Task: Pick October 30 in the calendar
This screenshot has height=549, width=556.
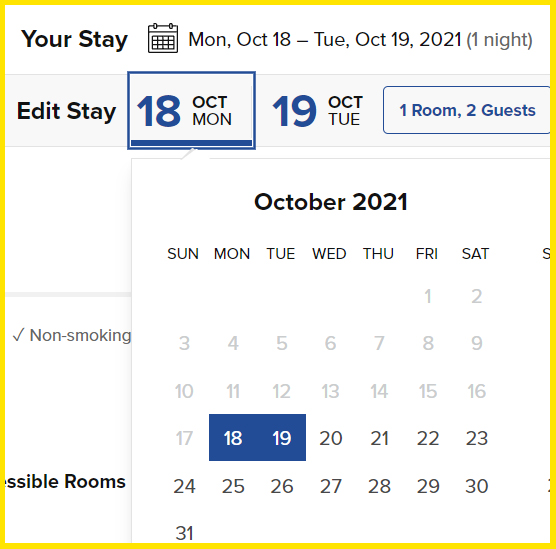Action: click(x=477, y=486)
